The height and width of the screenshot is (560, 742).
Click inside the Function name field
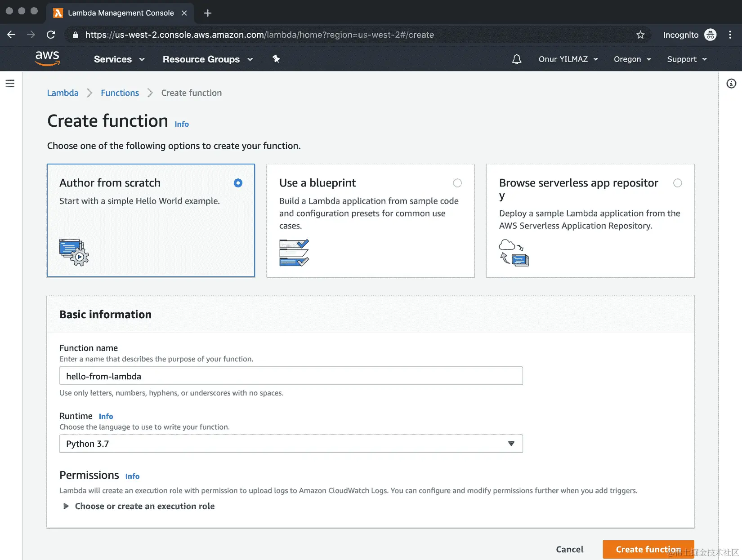point(291,376)
